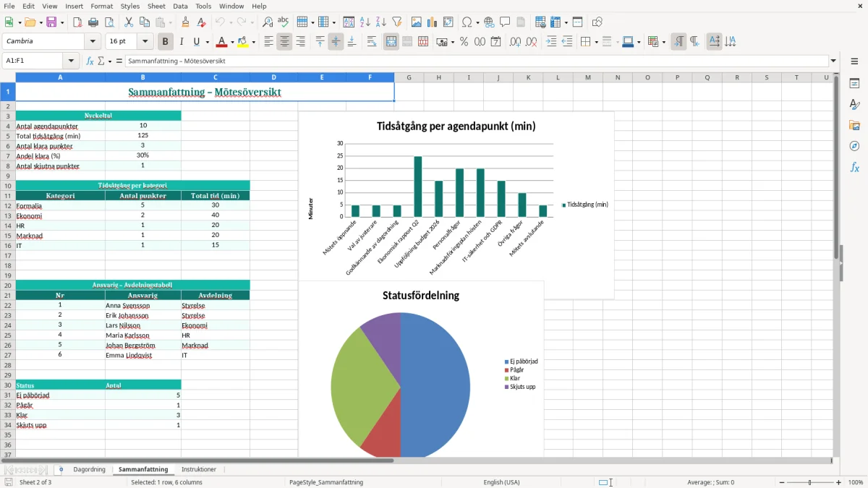Click the PageStyle_Sammanfattning status bar entry
The height and width of the screenshot is (488, 868).
tap(326, 482)
